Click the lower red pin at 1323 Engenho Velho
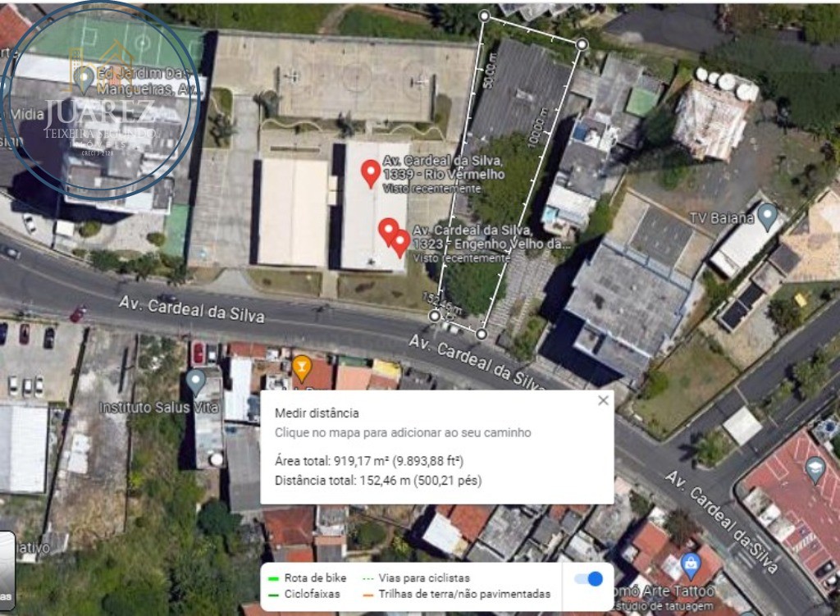 pyautogui.click(x=399, y=244)
